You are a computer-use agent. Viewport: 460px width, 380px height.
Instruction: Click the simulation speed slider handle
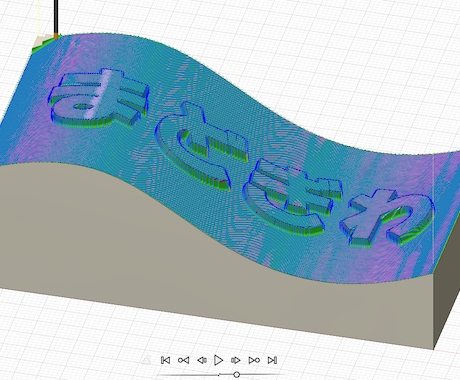(237, 375)
